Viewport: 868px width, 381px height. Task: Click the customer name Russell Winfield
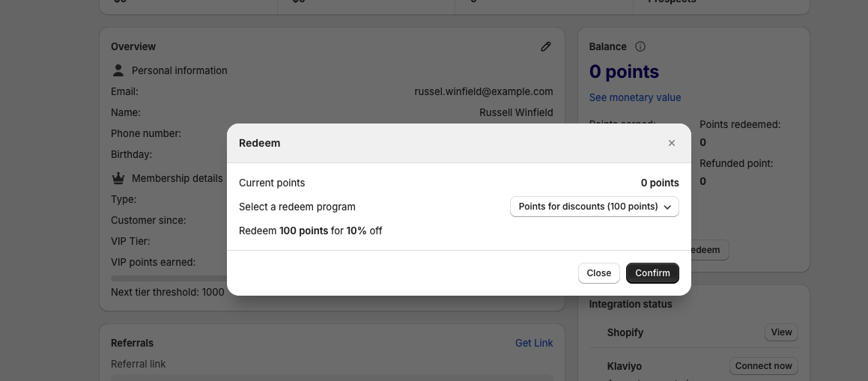(x=516, y=112)
